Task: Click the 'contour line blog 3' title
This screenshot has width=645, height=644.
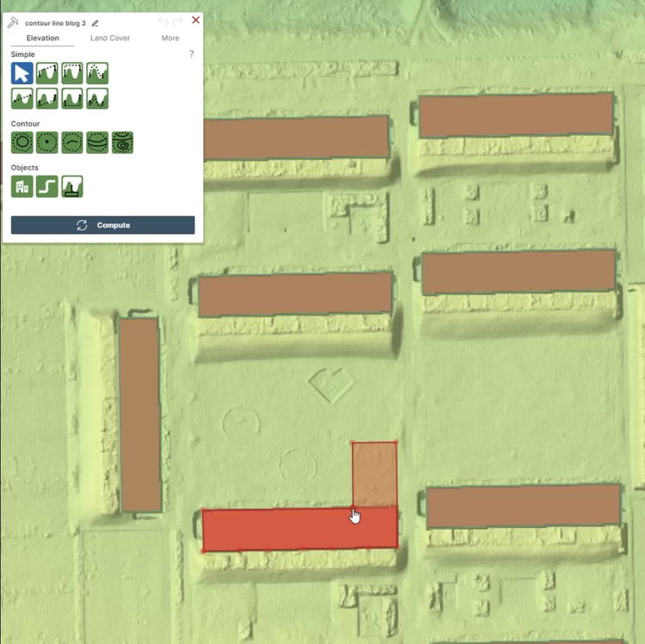Action: (55, 23)
